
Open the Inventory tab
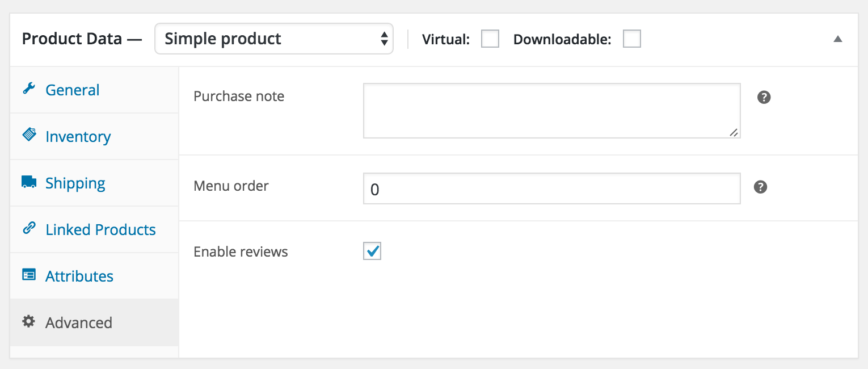[x=78, y=136]
